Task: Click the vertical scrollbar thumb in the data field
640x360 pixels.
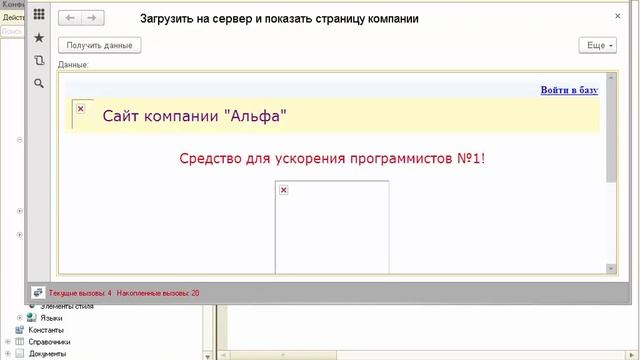Action: pos(611,132)
